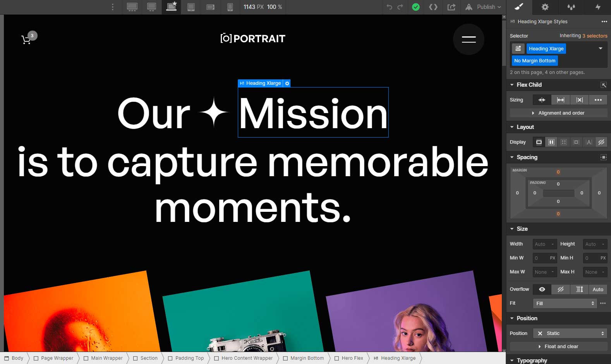
Task: Open Heading Xlarge element settings gear
Action: [x=287, y=83]
